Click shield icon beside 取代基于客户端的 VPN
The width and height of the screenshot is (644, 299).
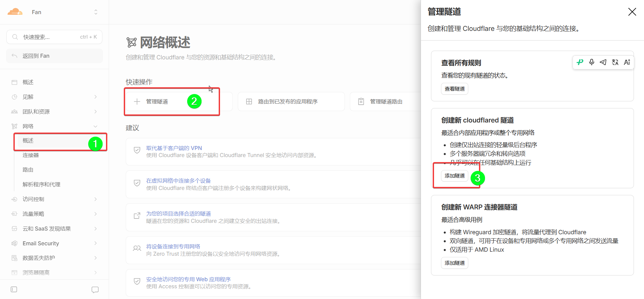coord(137,150)
